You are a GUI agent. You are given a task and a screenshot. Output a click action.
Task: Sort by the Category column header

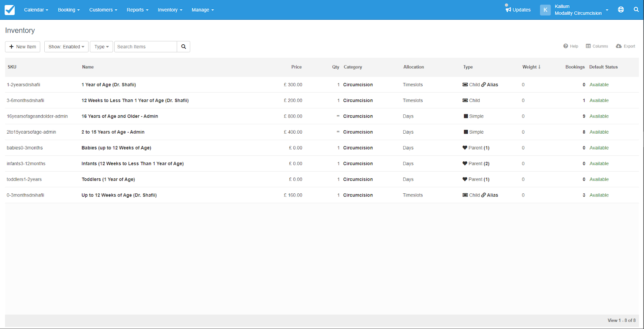point(353,67)
